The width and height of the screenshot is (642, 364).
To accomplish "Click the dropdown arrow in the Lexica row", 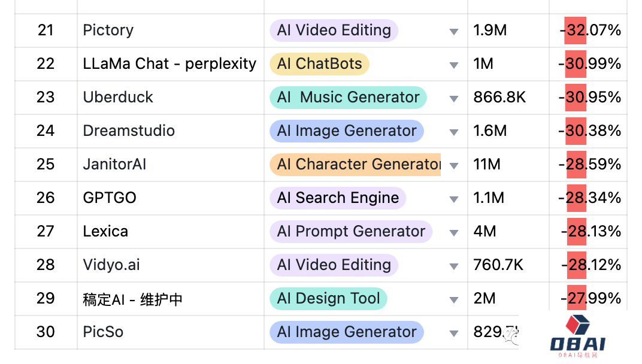I will (x=454, y=233).
